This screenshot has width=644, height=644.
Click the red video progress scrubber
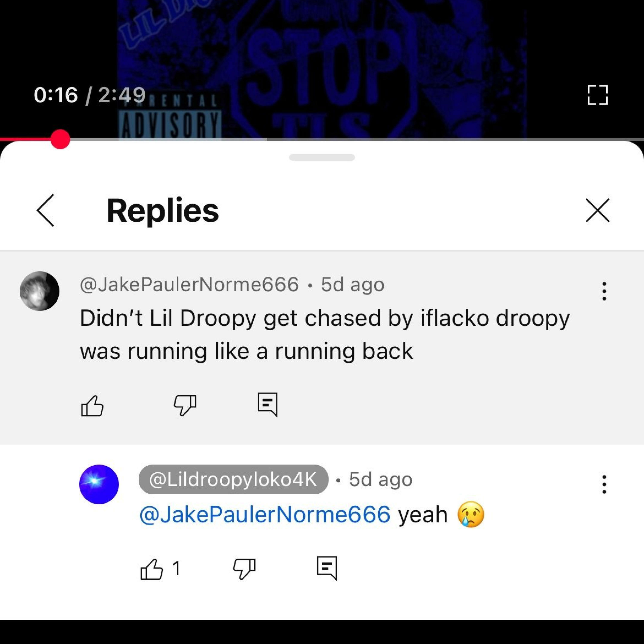[60, 139]
